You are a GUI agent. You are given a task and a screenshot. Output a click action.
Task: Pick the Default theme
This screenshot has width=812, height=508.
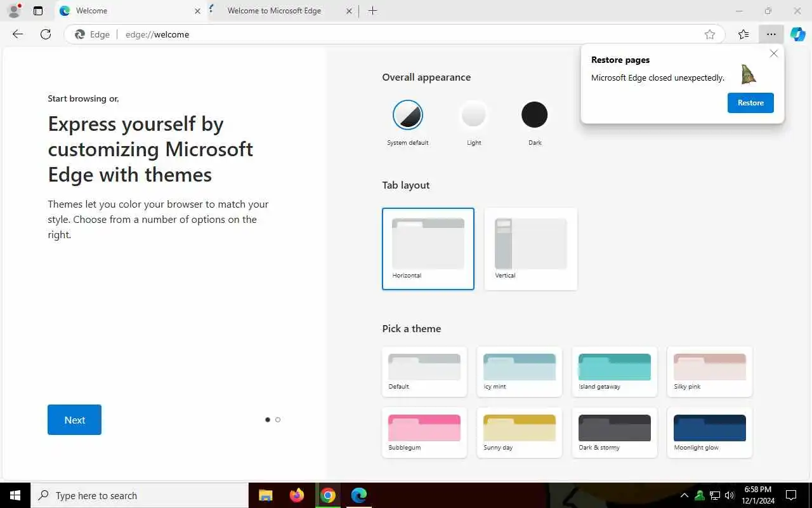pyautogui.click(x=424, y=371)
